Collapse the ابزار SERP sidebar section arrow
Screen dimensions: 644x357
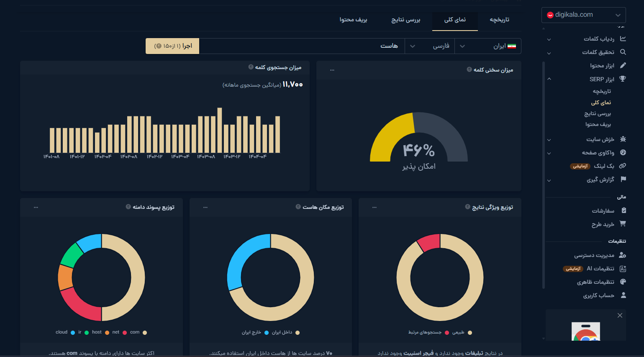click(x=549, y=79)
